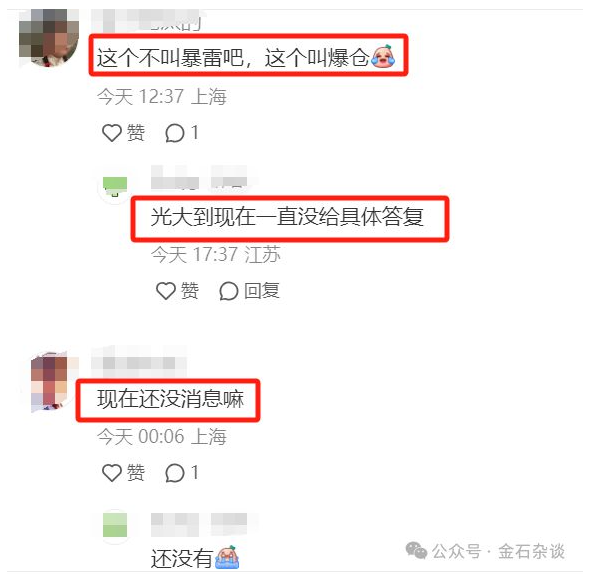This screenshot has height=582, width=591.
Task: Click the timestamp 今天 17:37 江苏
Action: 216,254
